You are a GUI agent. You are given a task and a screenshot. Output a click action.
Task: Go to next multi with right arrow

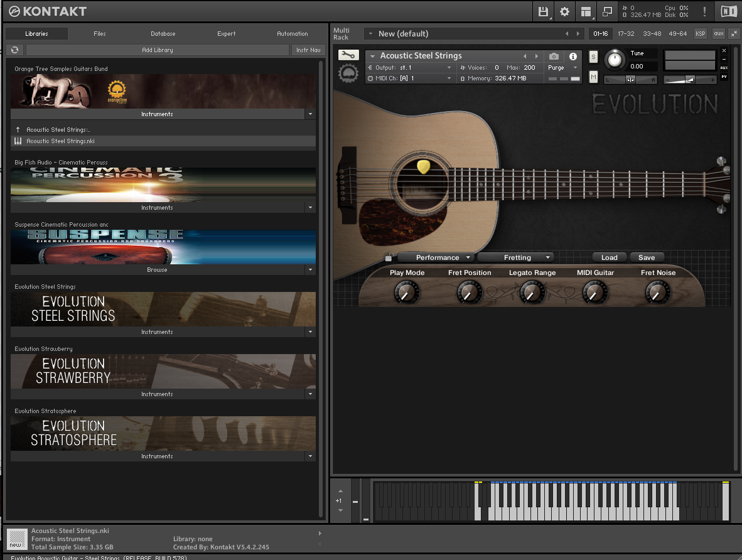pos(578,34)
